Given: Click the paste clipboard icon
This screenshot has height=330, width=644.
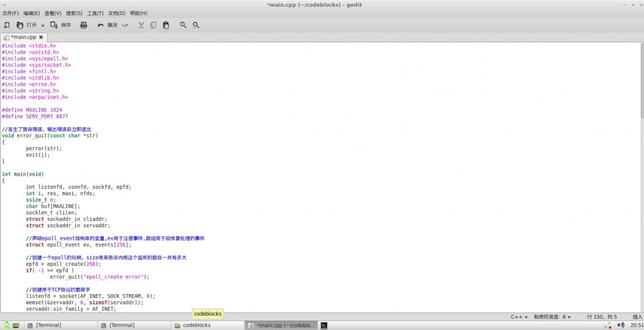Looking at the screenshot, I should (x=166, y=25).
